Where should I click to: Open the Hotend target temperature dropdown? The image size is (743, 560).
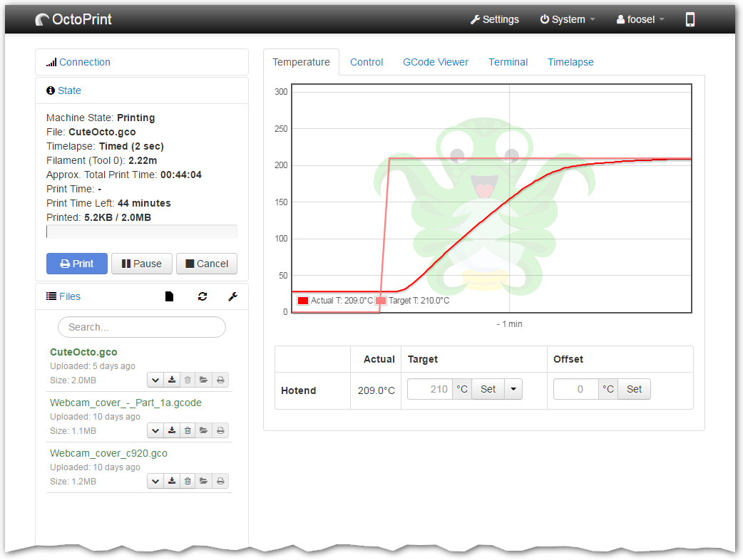tap(513, 389)
